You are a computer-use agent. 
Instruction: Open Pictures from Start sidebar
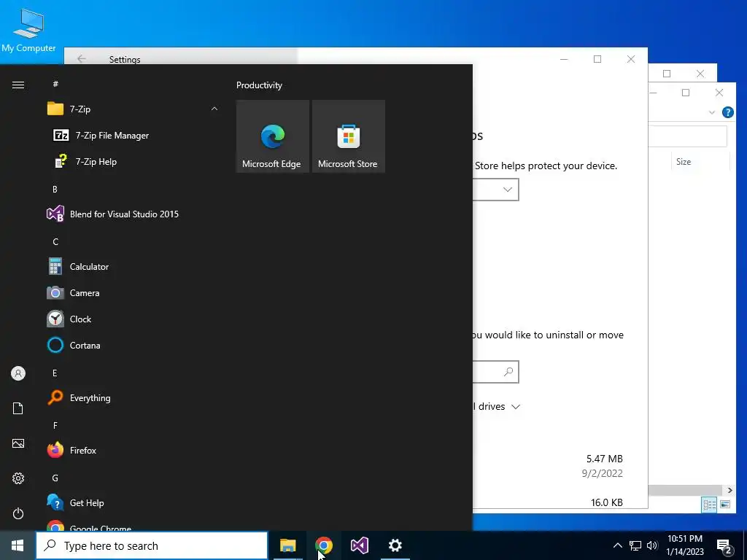click(x=18, y=444)
